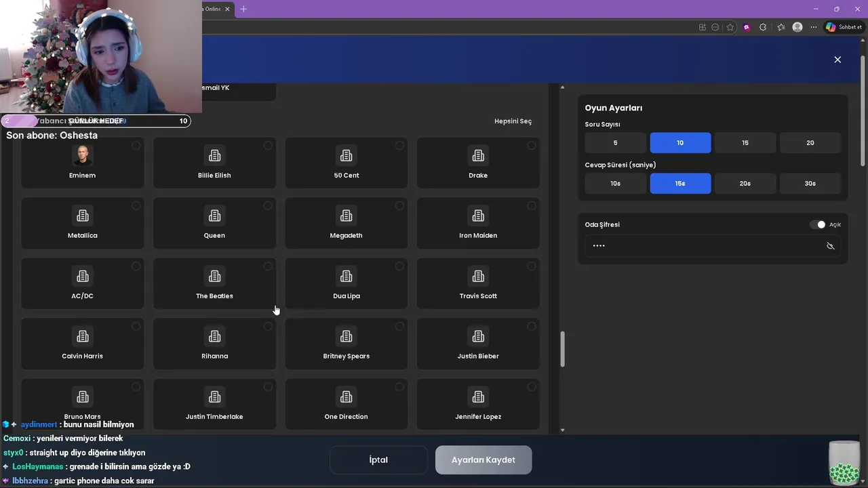Click the purple extension icon in toolbar
This screenshot has width=868, height=488.
pyautogui.click(x=747, y=27)
